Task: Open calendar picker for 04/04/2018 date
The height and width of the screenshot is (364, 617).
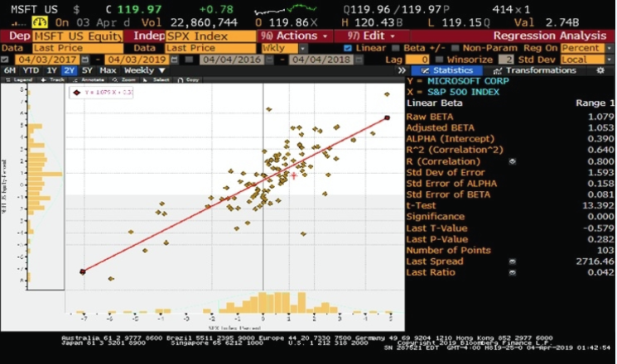Action: pyautogui.click(x=359, y=60)
